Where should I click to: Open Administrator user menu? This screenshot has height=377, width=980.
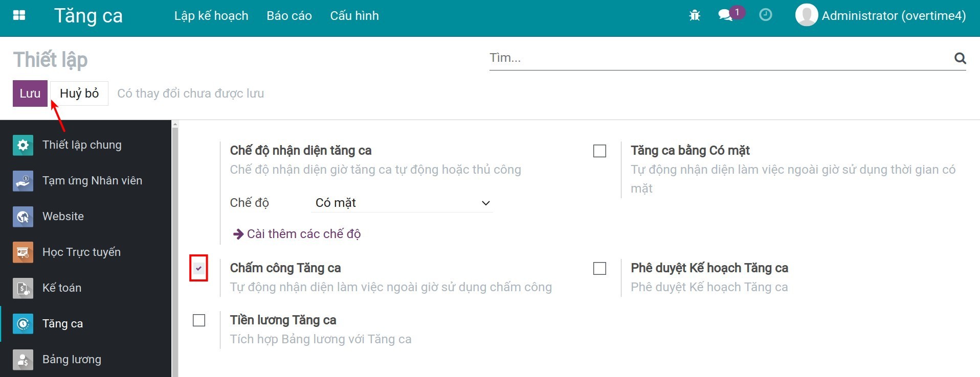880,15
